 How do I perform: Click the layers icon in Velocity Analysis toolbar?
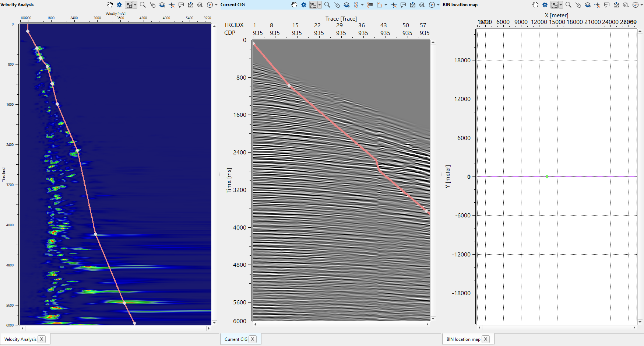(x=162, y=5)
